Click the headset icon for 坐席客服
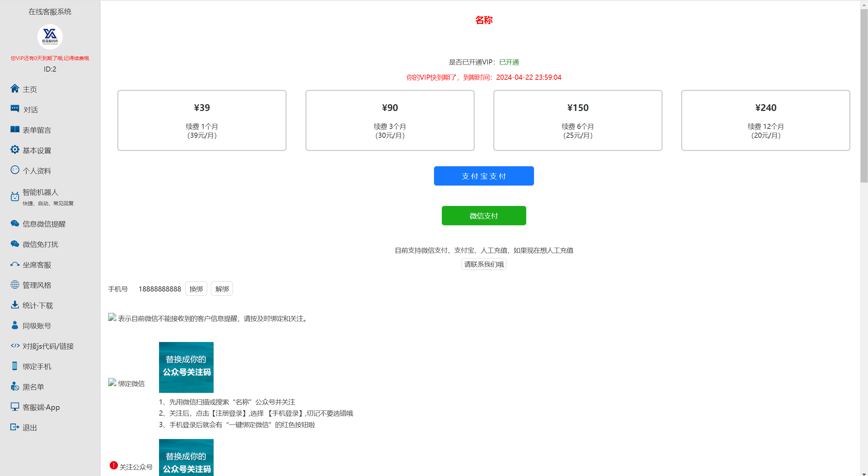This screenshot has width=868, height=476. click(x=15, y=264)
